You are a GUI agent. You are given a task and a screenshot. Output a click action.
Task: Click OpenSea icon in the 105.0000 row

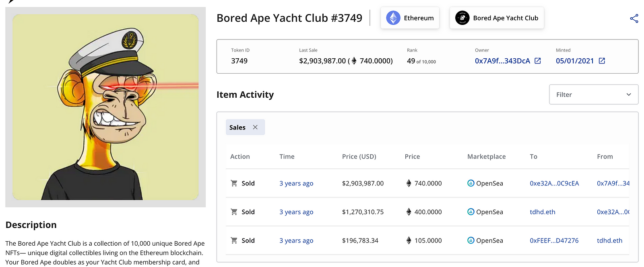click(471, 240)
